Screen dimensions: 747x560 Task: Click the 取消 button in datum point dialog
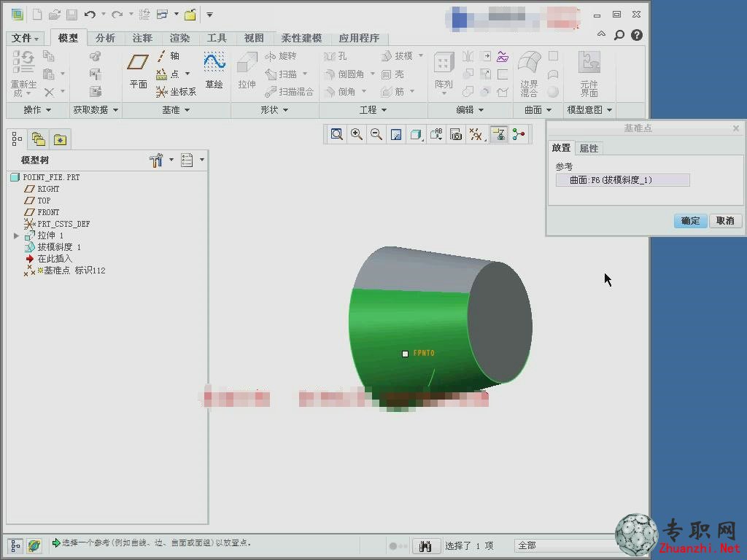tap(725, 220)
